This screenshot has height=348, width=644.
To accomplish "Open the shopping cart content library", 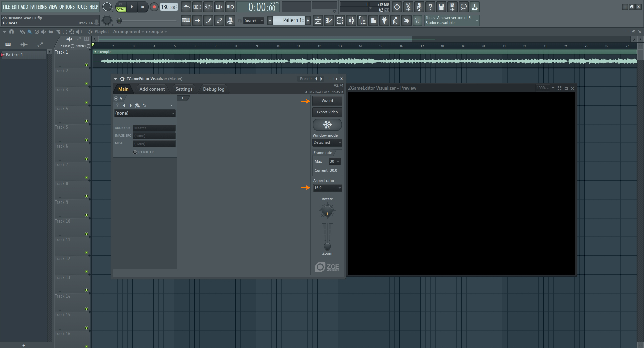I will (x=417, y=21).
